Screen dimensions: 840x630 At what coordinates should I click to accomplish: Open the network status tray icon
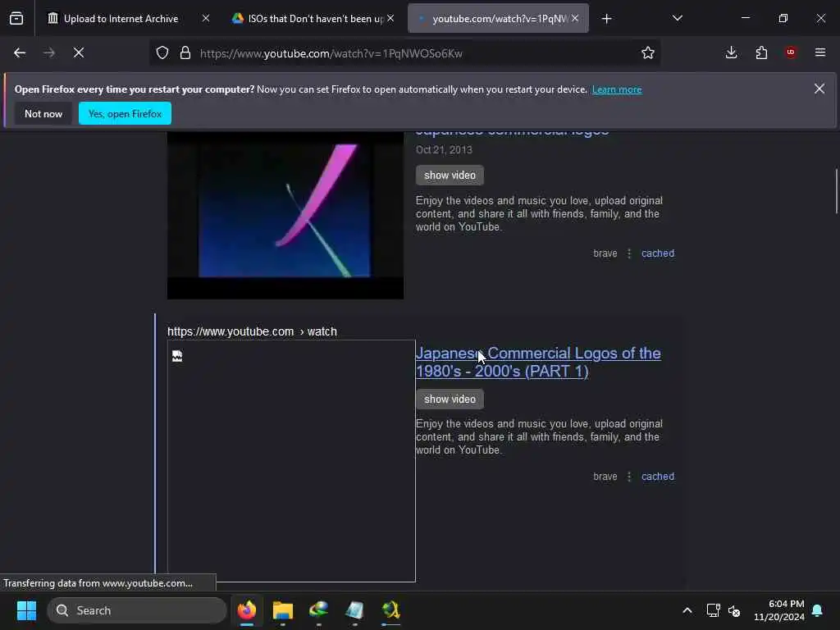tap(713, 610)
